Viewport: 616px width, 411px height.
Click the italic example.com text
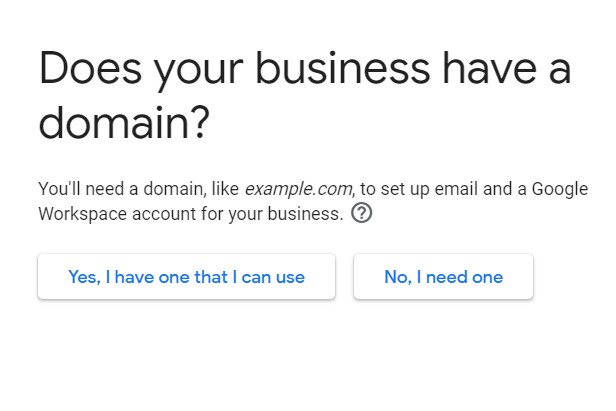(x=298, y=189)
